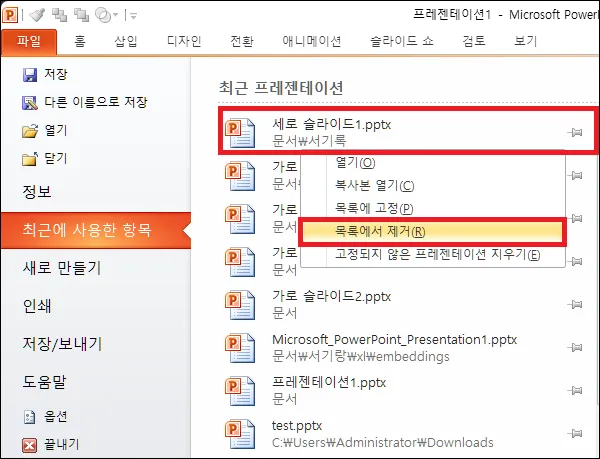Click the PowerPoint application icon in title bar
This screenshot has height=459, width=600.
coord(10,15)
